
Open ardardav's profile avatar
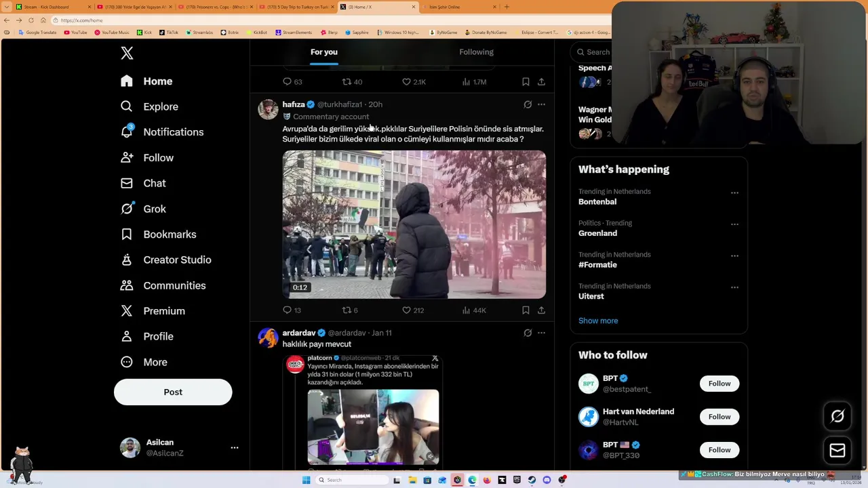point(268,338)
